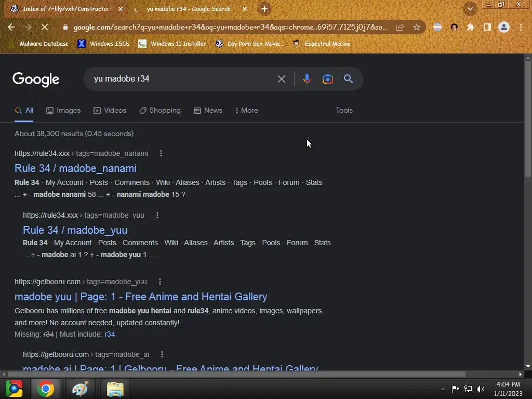Click the striped flag extension icon
The height and width of the screenshot is (399, 532).
[x=437, y=27]
